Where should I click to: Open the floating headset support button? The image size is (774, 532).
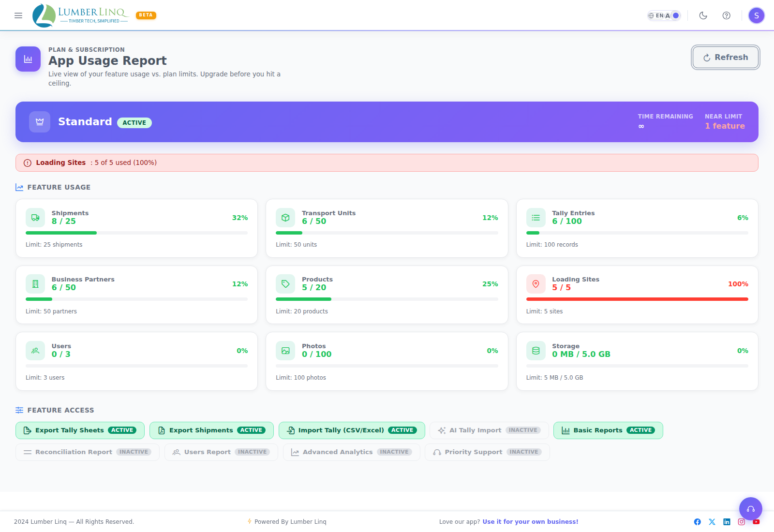751,509
